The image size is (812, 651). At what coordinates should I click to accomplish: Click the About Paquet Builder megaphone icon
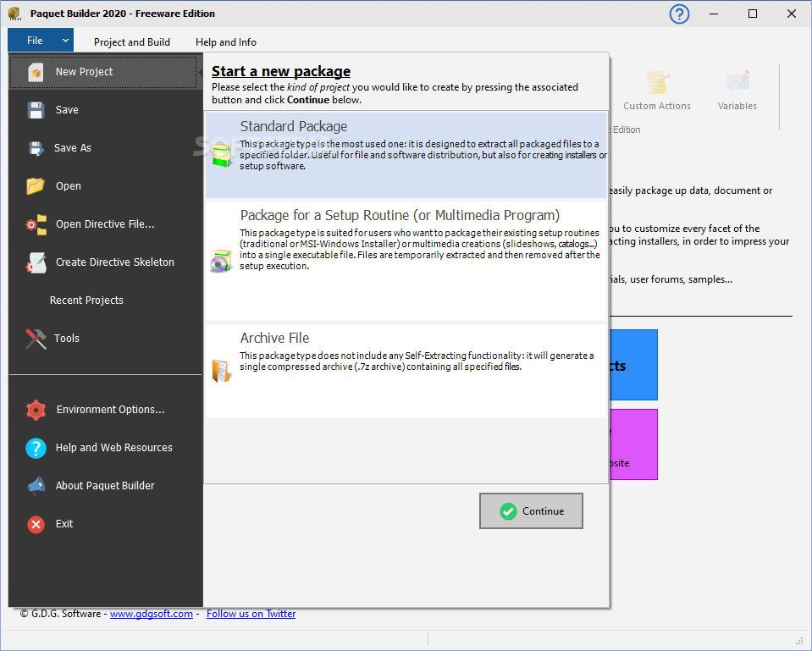36,486
